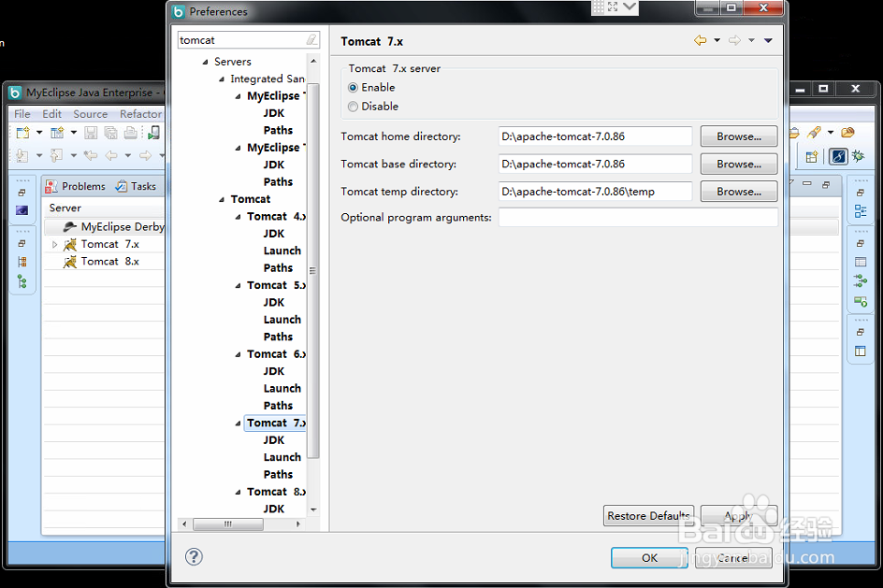The width and height of the screenshot is (883, 588).
Task: Switch to the Problems tab
Action: coord(76,186)
